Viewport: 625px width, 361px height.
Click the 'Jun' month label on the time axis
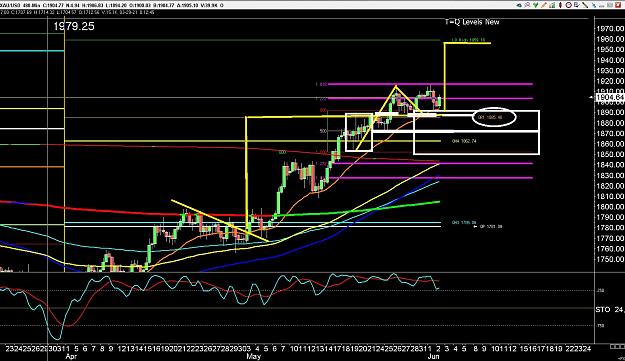[x=433, y=356]
